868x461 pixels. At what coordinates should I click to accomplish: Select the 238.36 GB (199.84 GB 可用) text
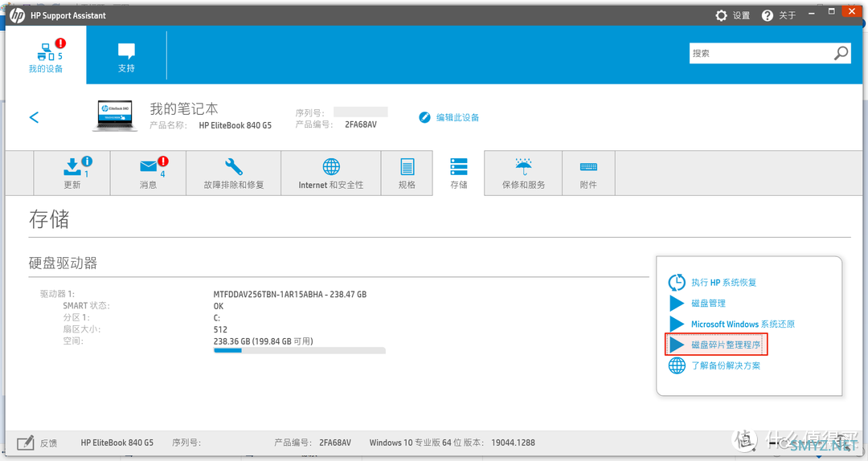tap(264, 341)
